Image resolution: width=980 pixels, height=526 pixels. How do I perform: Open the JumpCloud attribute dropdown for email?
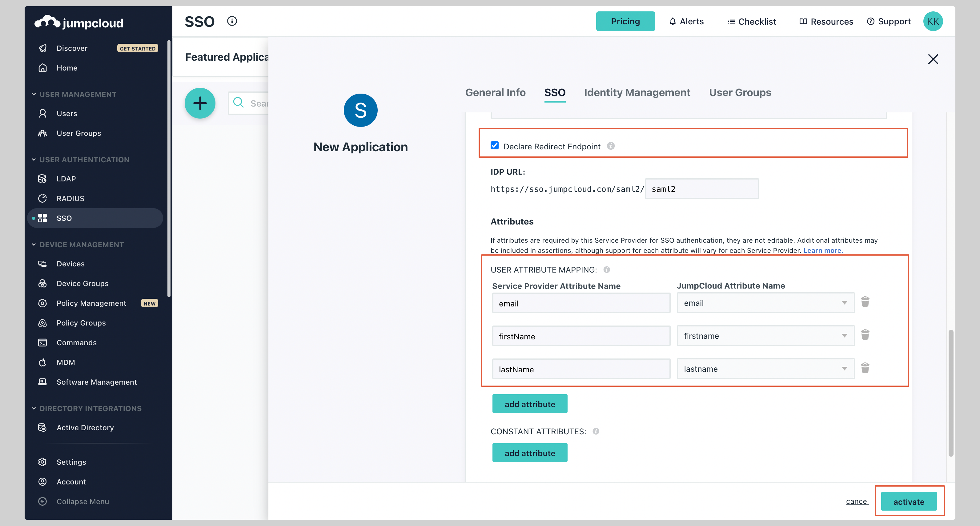(x=844, y=303)
